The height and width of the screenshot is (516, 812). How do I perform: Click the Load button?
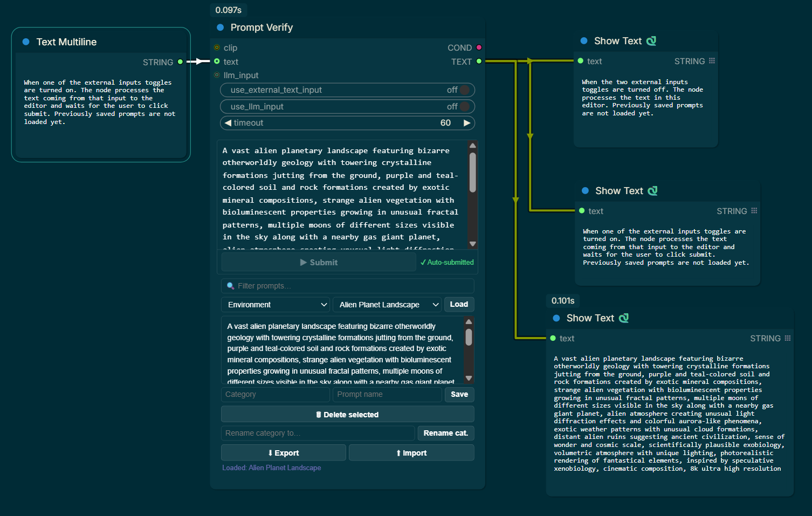459,305
